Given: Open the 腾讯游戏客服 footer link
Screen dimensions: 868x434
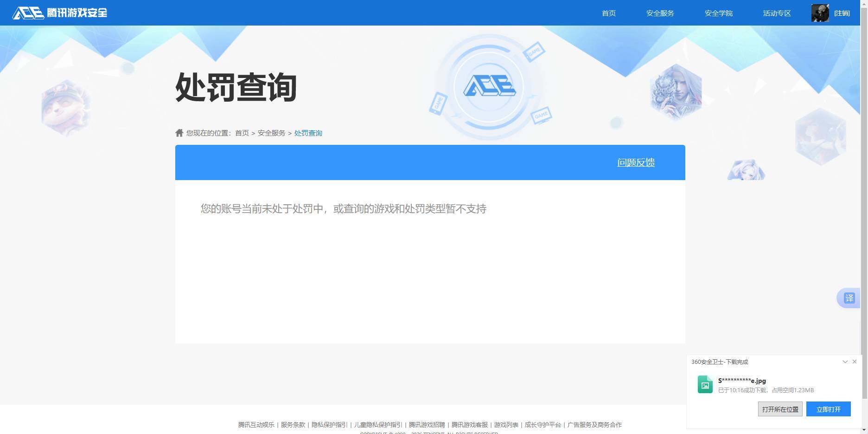Looking at the screenshot, I should tap(470, 425).
